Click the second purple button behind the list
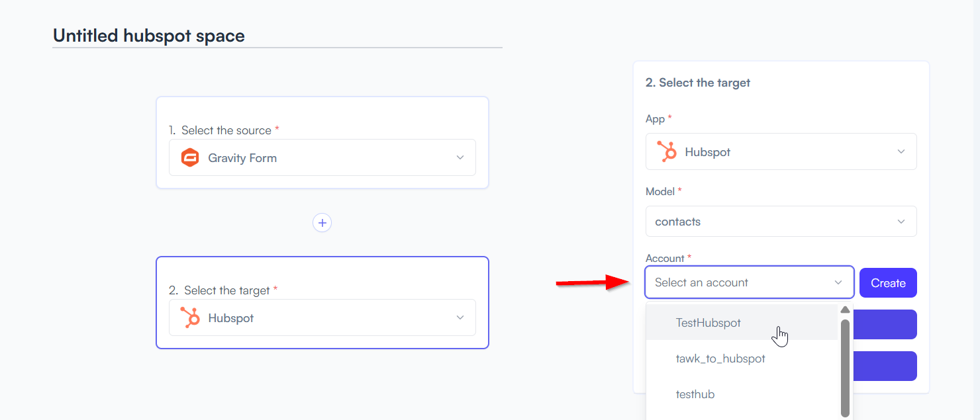 (884, 366)
